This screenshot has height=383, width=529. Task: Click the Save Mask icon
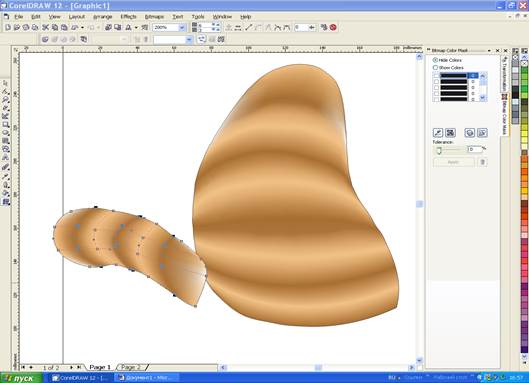(470, 133)
